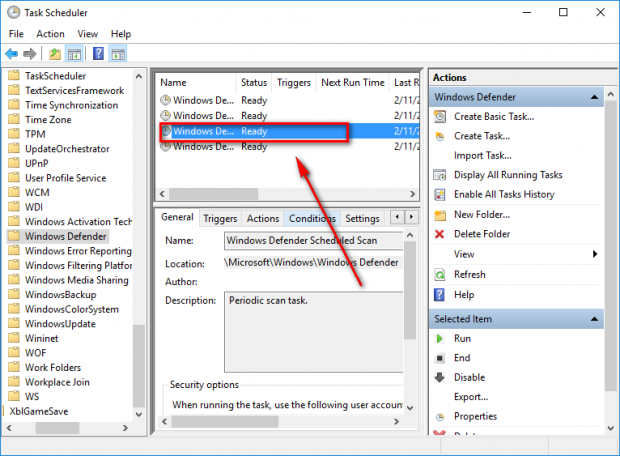Sort by the Status column header
The image size is (620, 456).
click(x=254, y=82)
